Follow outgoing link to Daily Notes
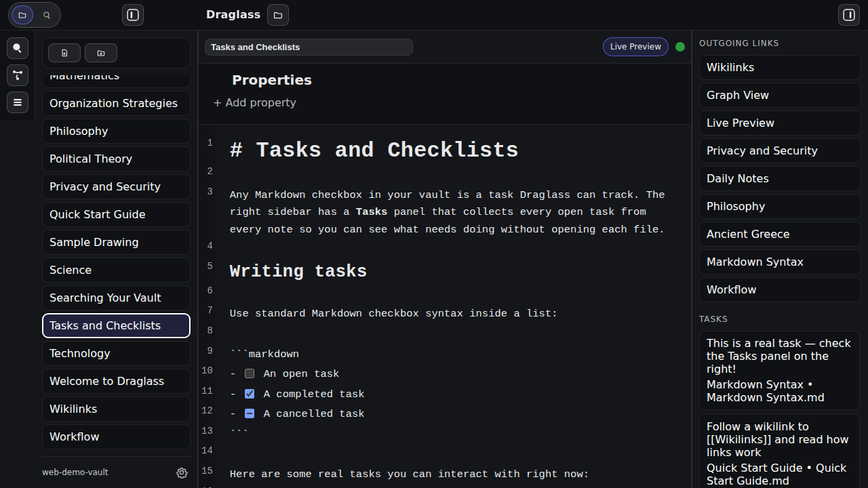This screenshot has height=488, width=868. (780, 179)
